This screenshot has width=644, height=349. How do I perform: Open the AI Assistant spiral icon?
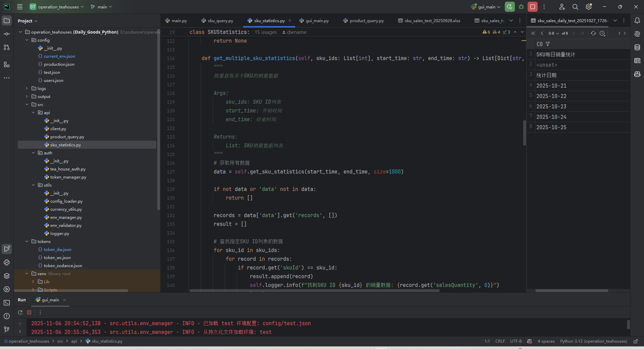pos(637,34)
